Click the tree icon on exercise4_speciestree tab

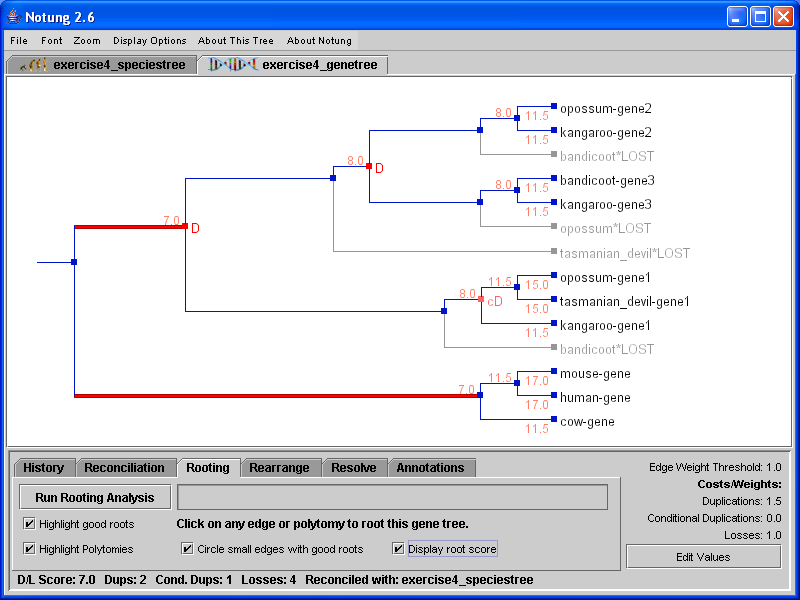35,65
